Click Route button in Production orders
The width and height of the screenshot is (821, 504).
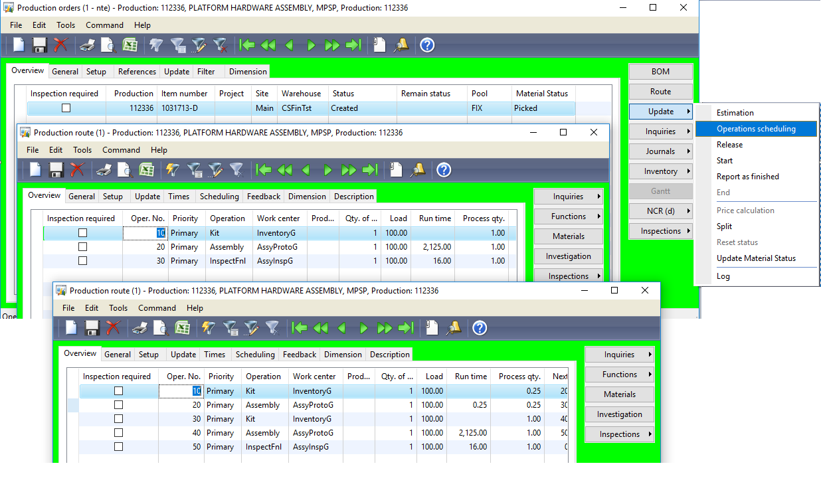661,92
